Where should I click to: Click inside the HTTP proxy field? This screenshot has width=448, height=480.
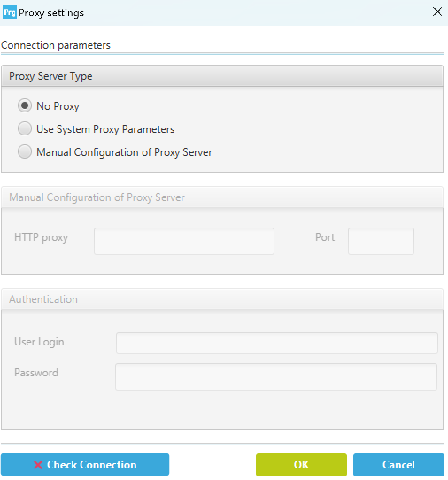tap(183, 241)
